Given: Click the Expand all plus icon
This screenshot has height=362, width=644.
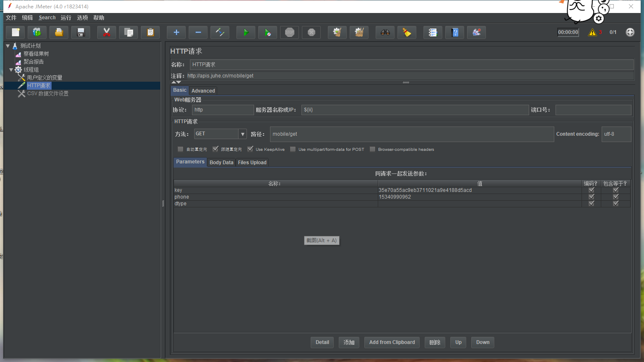Looking at the screenshot, I should [x=176, y=32].
